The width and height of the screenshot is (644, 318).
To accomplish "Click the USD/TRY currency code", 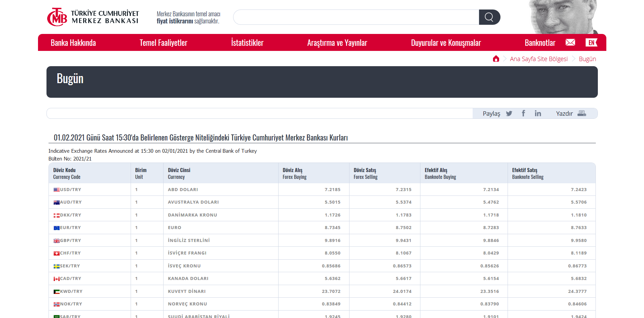I will (x=71, y=190).
